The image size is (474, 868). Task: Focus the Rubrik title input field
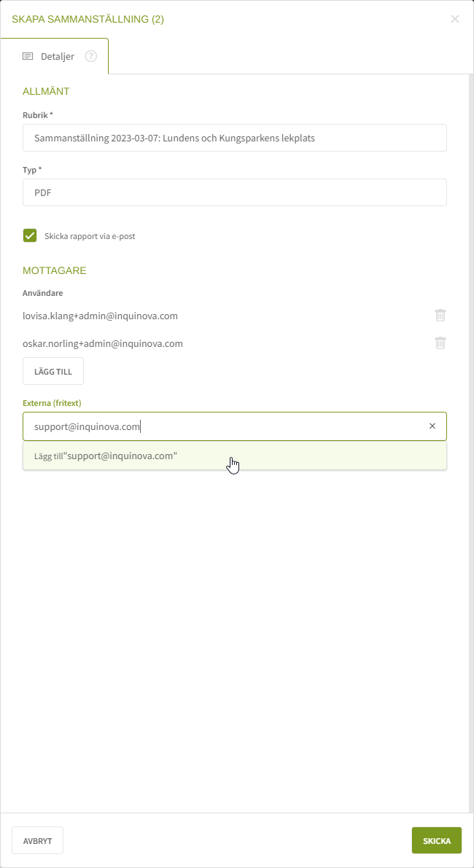[234, 138]
